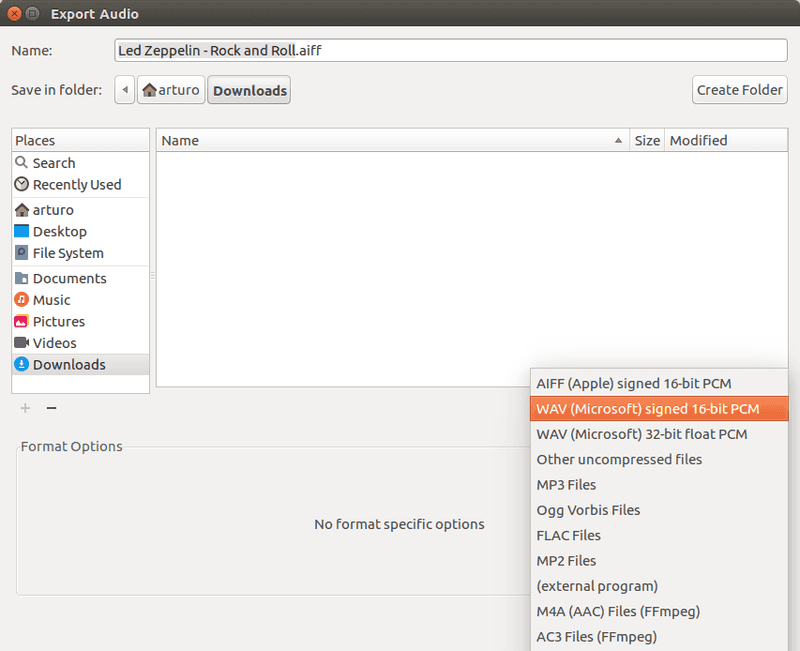The height and width of the screenshot is (651, 800).
Task: Click the back arrow beside the arturo path
Action: (x=125, y=90)
